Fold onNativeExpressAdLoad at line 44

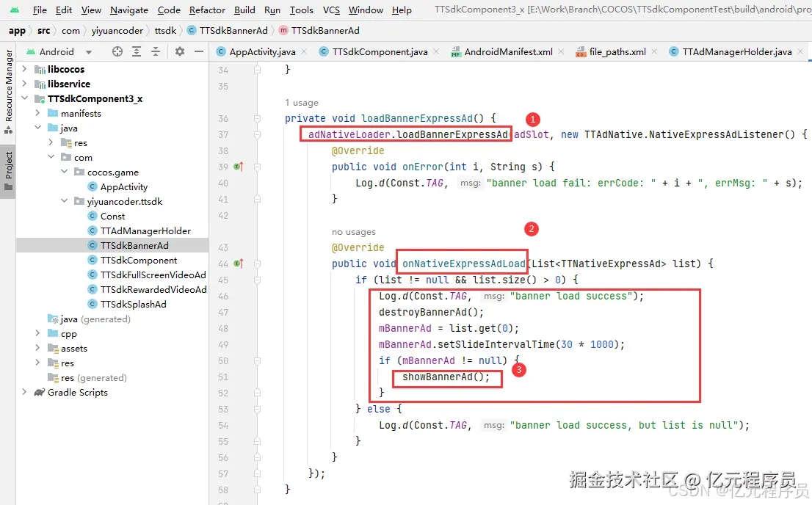258,264
